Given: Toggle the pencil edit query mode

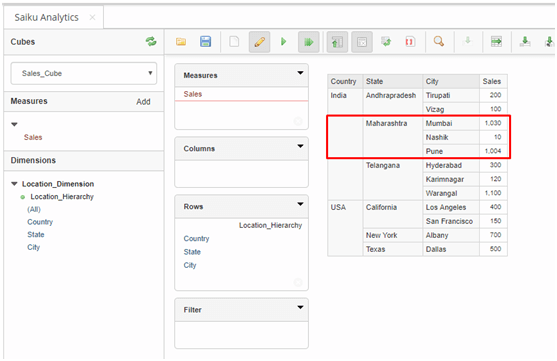Looking at the screenshot, I should (259, 42).
